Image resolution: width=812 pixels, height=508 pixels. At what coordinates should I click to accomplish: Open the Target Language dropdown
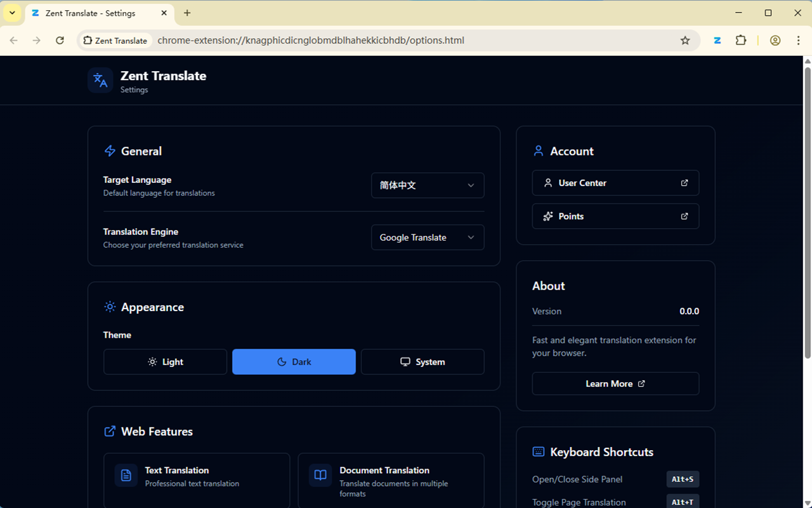click(x=427, y=185)
